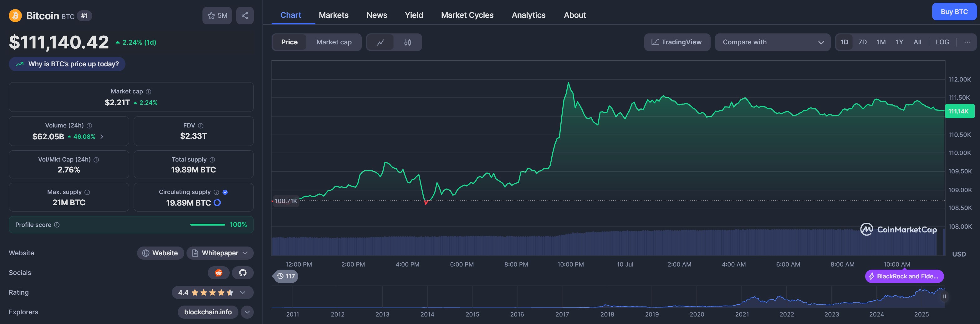This screenshot has width=980, height=324.
Task: Click the pause handle on the range navigator
Action: pyautogui.click(x=944, y=296)
